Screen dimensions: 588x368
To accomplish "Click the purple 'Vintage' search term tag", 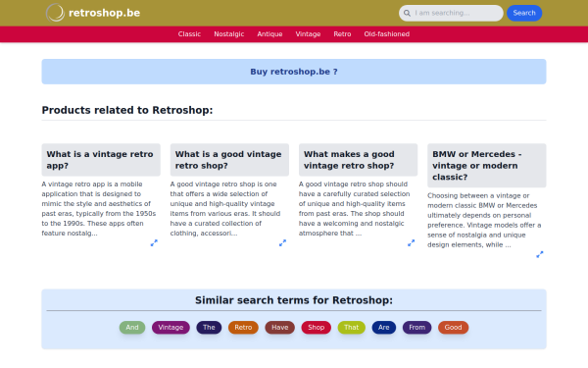I will (x=171, y=328).
